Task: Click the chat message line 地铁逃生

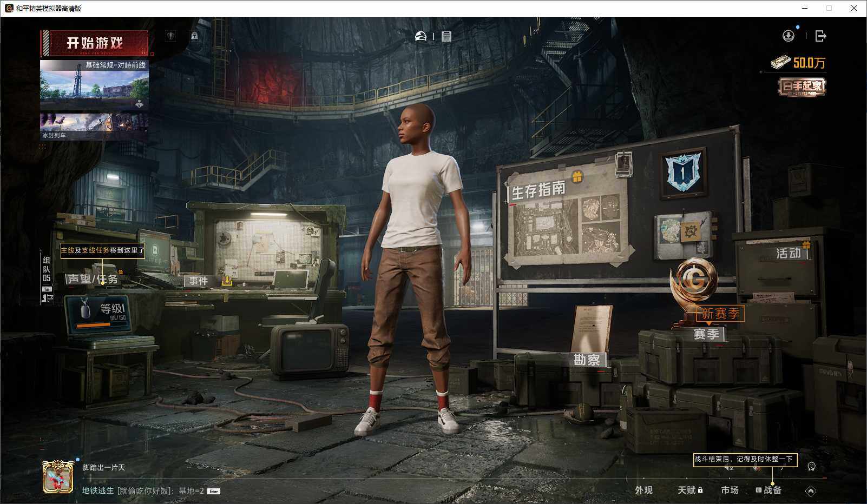Action: [143, 491]
